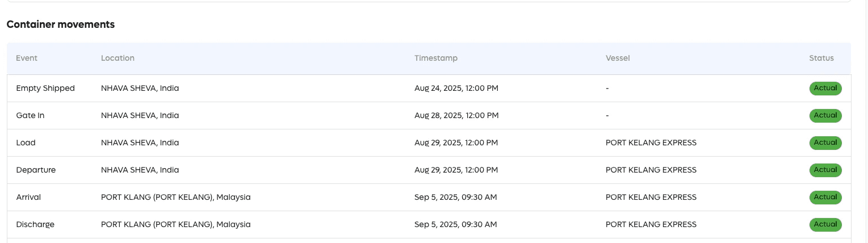868x243 pixels.
Task: Click Actual status badge for Empty Shipped
Action: [x=825, y=89]
